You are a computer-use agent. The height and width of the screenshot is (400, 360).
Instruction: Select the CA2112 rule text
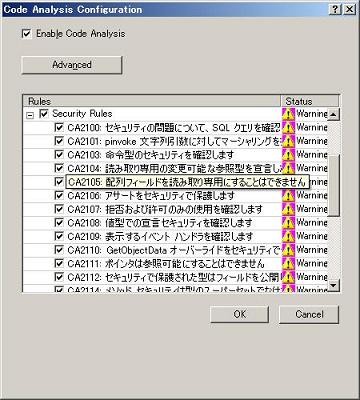coord(174,277)
